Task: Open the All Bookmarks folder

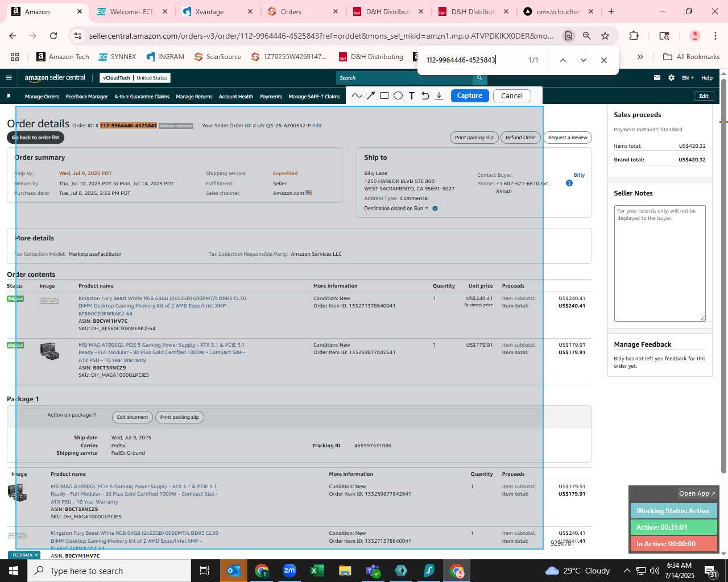Action: tap(691, 57)
